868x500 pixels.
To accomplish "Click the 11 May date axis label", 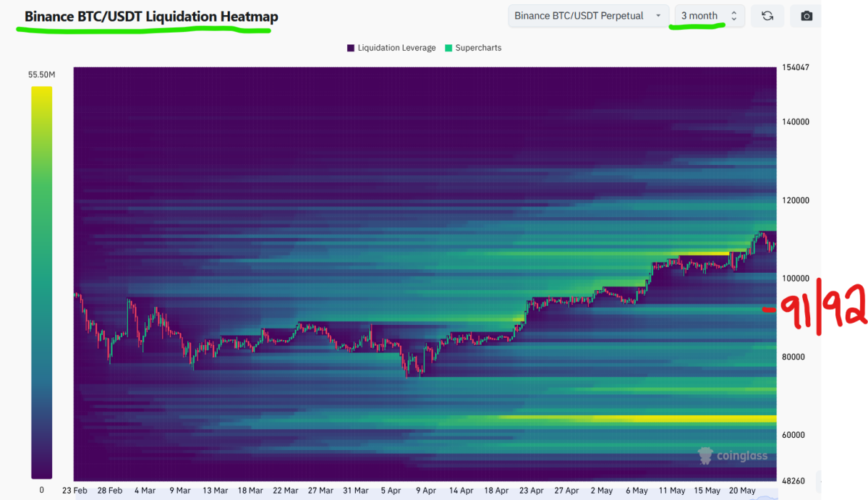I will click(x=672, y=490).
